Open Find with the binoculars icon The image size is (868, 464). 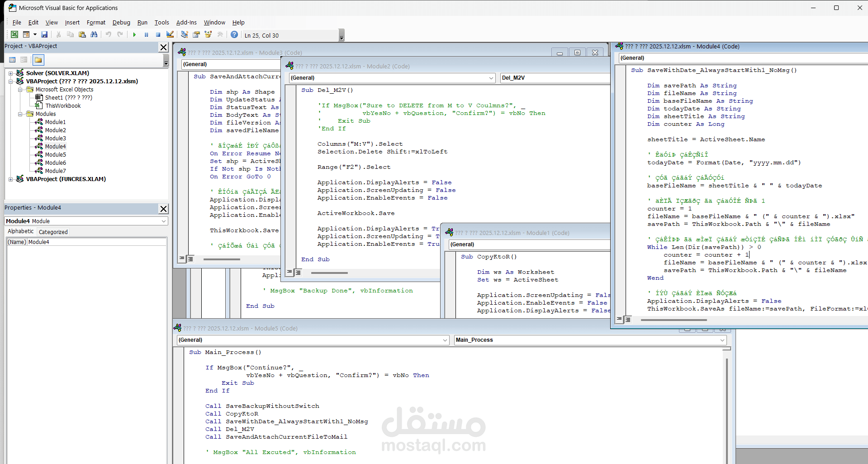pyautogui.click(x=94, y=34)
